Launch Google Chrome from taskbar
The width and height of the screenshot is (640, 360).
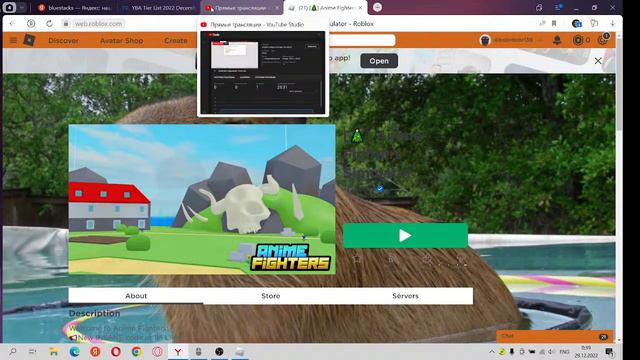pos(137,351)
